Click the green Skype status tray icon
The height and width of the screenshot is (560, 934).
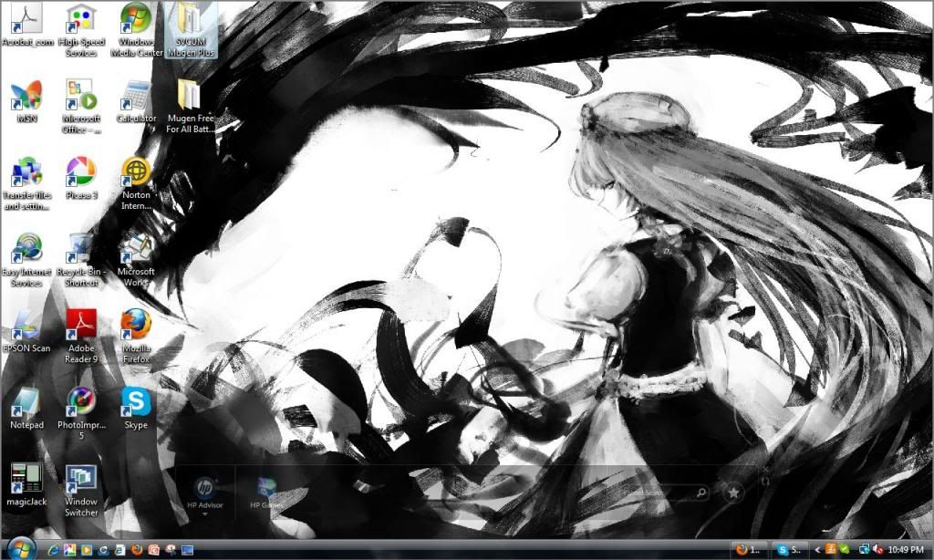[x=844, y=549]
